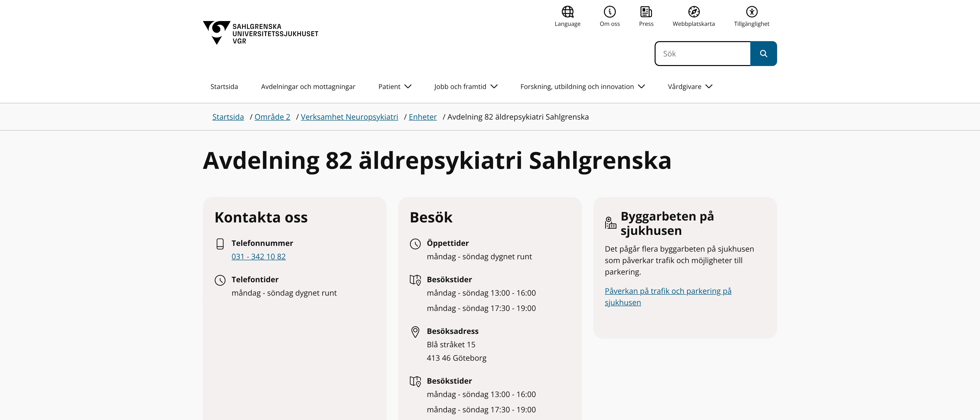
Task: Click the Besök card heading
Action: (x=431, y=217)
